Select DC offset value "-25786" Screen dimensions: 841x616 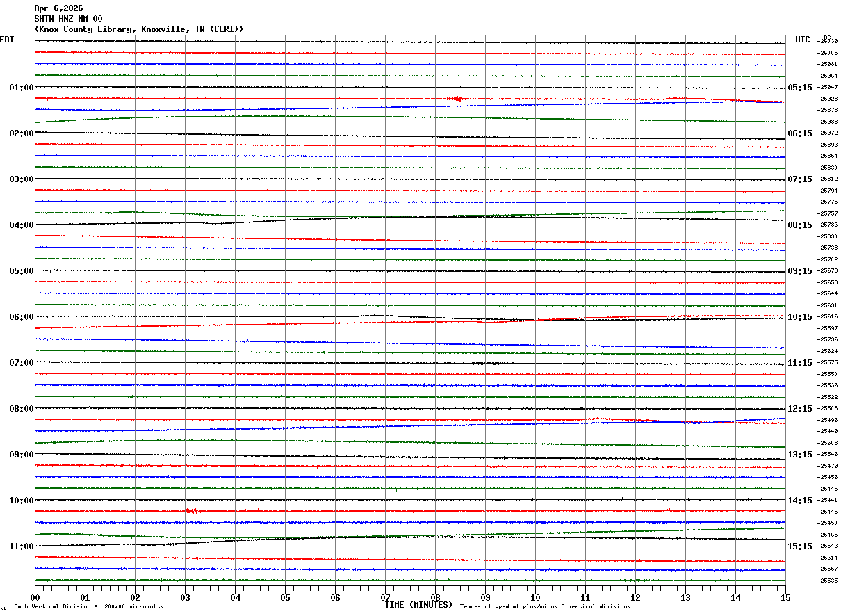828,225
